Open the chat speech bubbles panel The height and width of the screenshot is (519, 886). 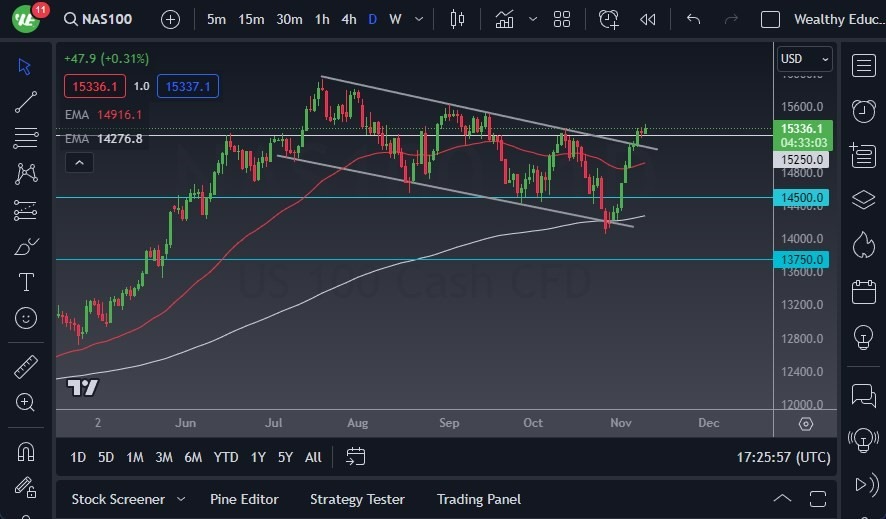[863, 395]
